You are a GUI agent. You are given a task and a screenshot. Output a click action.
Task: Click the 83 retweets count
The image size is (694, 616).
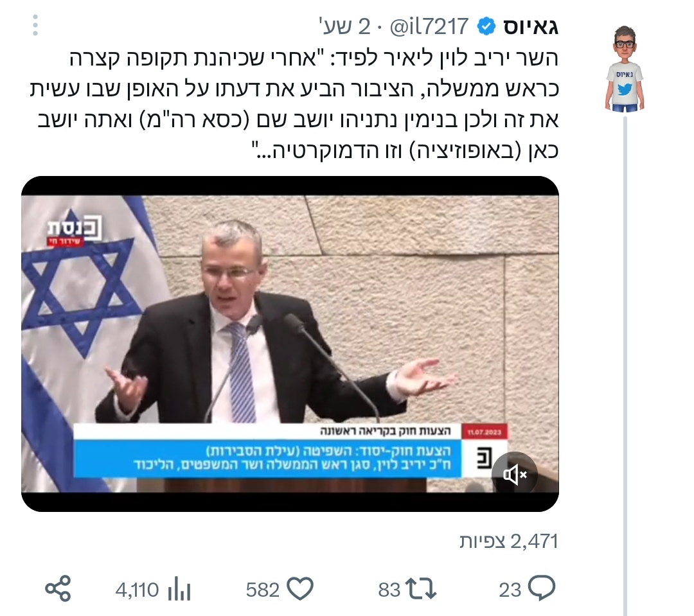point(389,590)
